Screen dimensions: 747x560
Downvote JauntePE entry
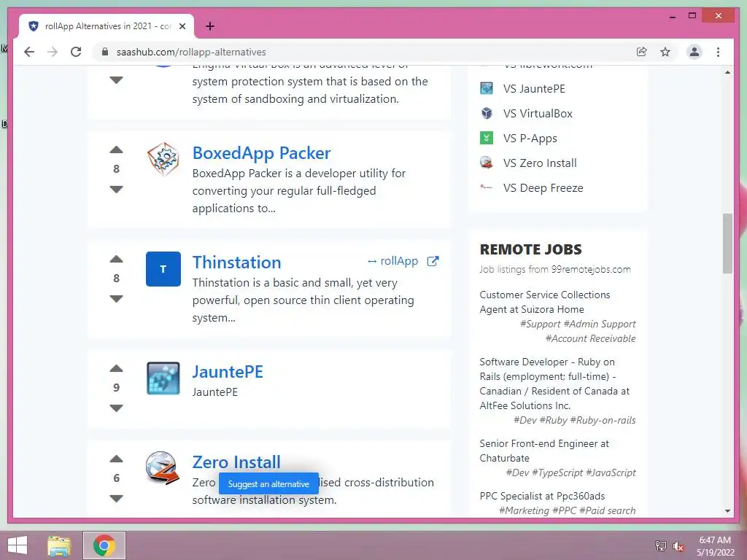tap(116, 408)
